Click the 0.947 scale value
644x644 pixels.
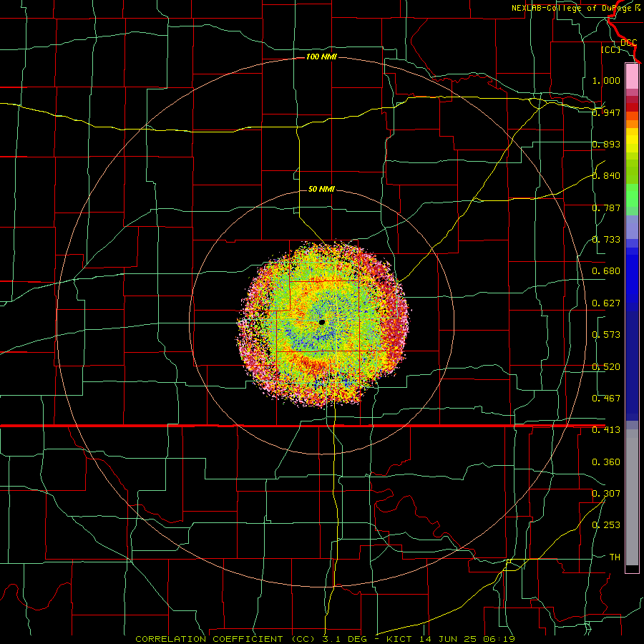pyautogui.click(x=606, y=112)
